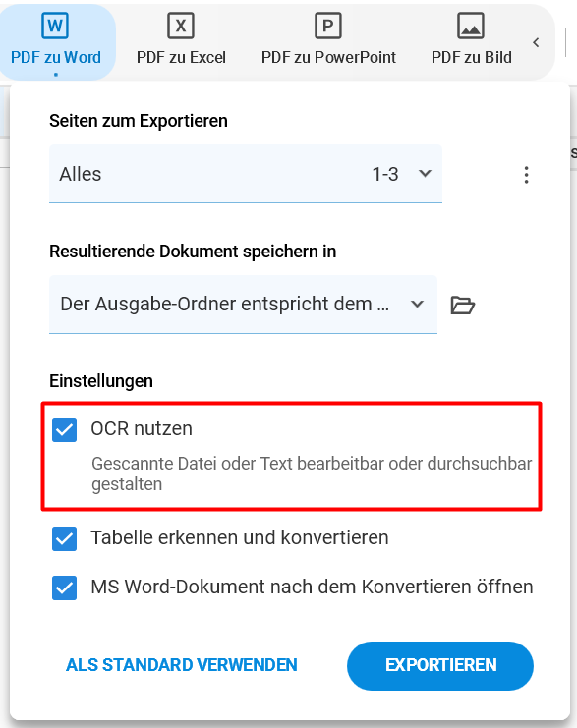Screen dimensions: 577x728
Task: Click the left chevron to collapse toolbar
Action: (x=536, y=42)
